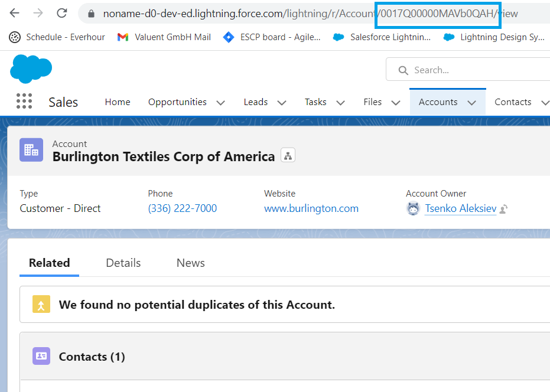Open the App Launcher dots grid

[24, 101]
